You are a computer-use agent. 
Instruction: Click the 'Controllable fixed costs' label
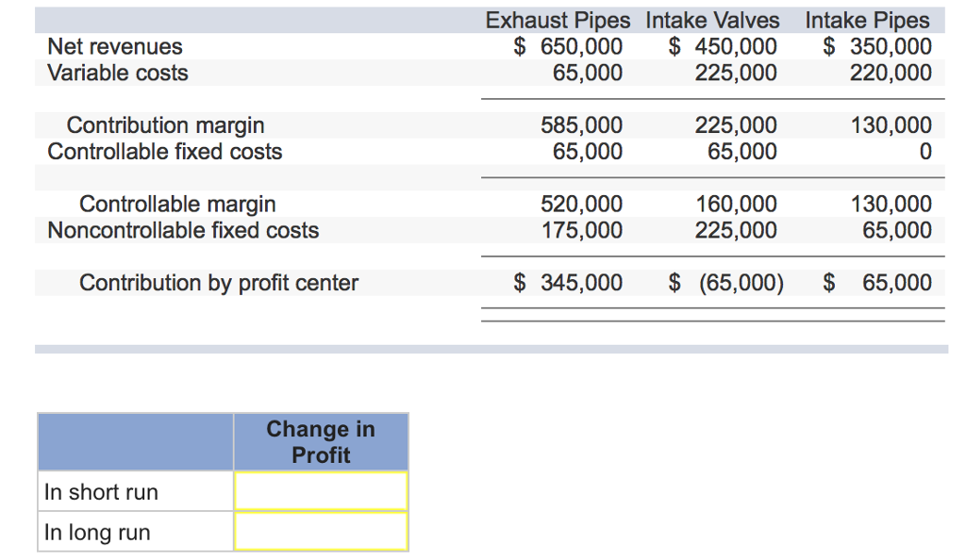pos(165,151)
